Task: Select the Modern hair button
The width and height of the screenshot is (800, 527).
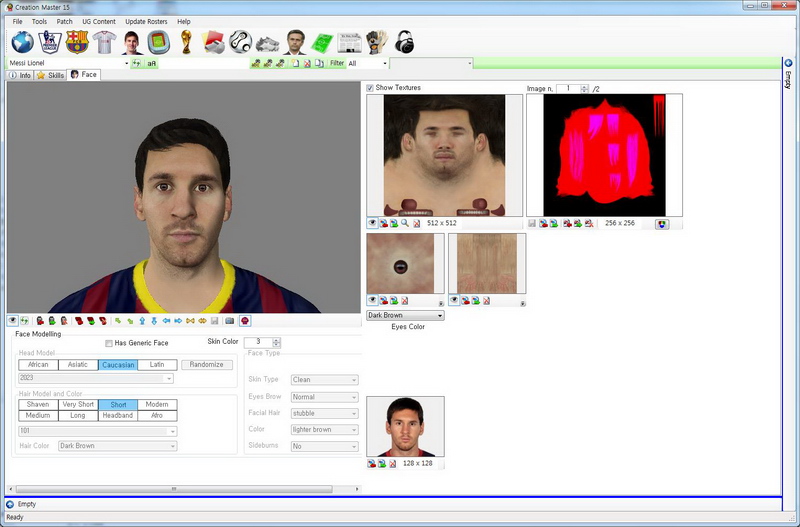Action: click(x=157, y=405)
